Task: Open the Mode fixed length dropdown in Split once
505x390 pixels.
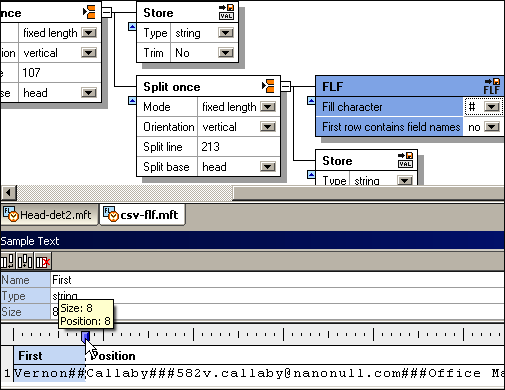Action: click(x=268, y=107)
